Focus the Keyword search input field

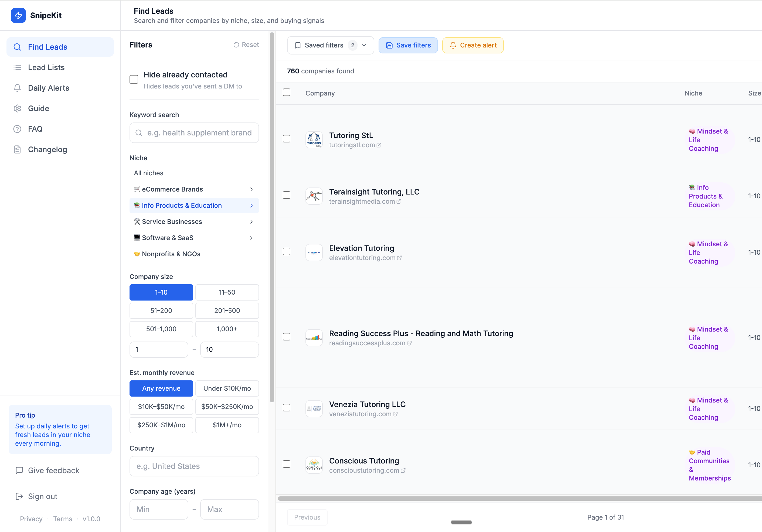[x=199, y=133]
